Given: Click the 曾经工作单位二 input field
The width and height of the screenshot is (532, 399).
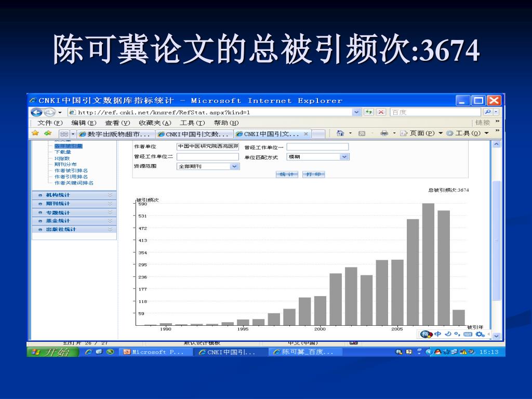Looking at the screenshot, I should [208, 156].
